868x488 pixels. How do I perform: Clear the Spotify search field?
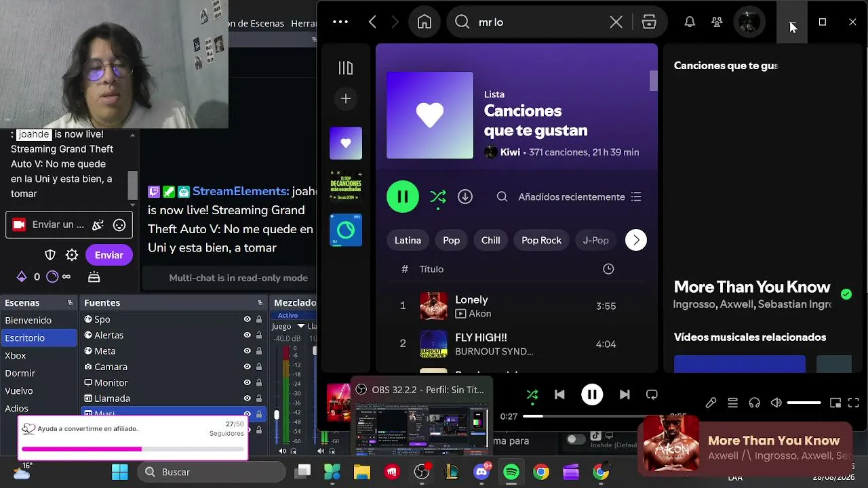[x=616, y=22]
